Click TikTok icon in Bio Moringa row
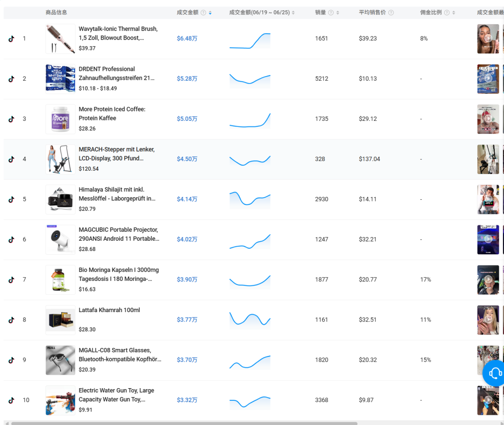 click(x=11, y=280)
